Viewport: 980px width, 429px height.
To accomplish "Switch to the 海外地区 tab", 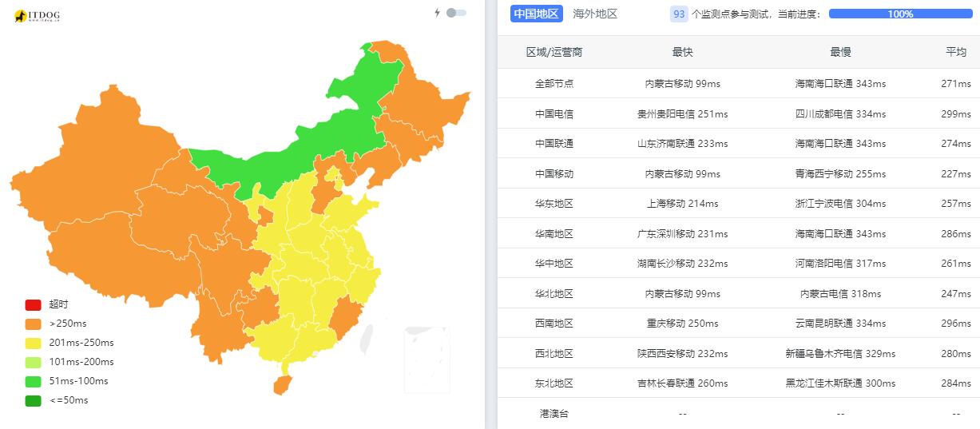I will (595, 14).
